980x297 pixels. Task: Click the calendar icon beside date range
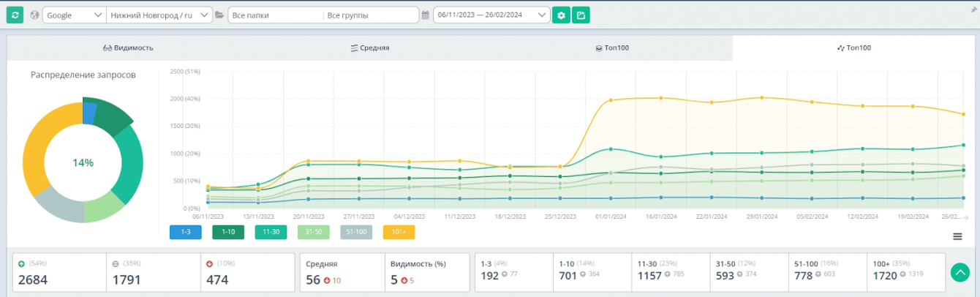tap(426, 15)
